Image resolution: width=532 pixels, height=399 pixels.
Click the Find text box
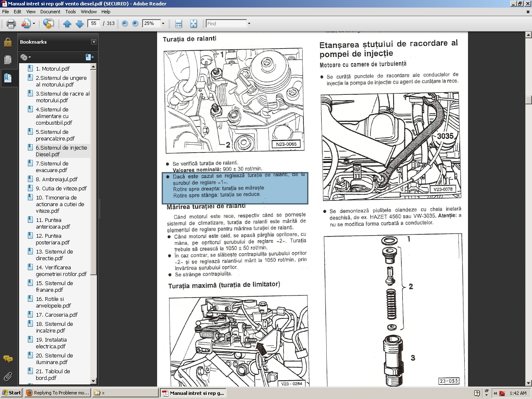pos(226,24)
